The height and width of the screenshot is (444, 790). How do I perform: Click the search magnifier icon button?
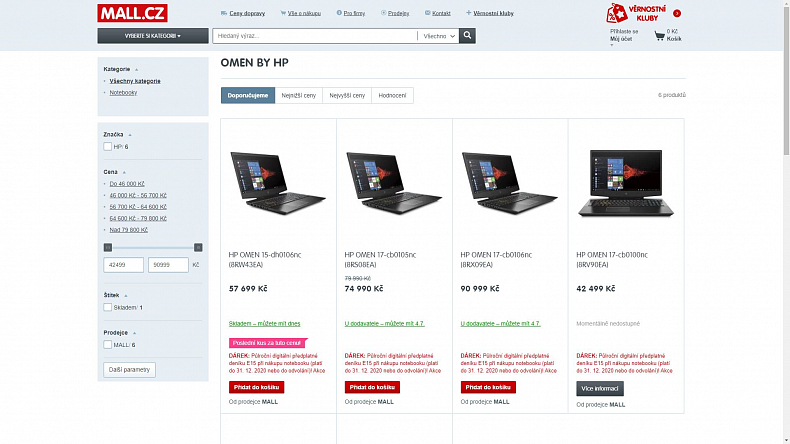click(467, 36)
